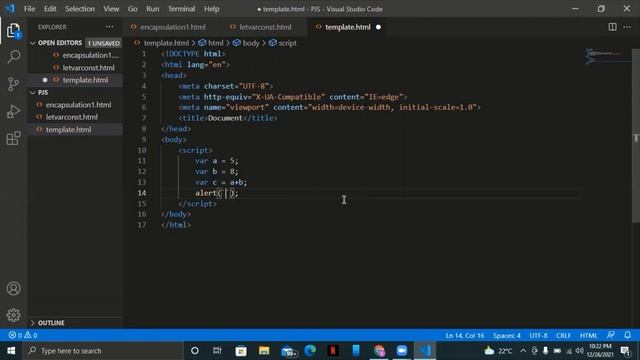Image resolution: width=640 pixels, height=360 pixels.
Task: Open letvarconst.html in PJS folder
Action: click(75, 117)
